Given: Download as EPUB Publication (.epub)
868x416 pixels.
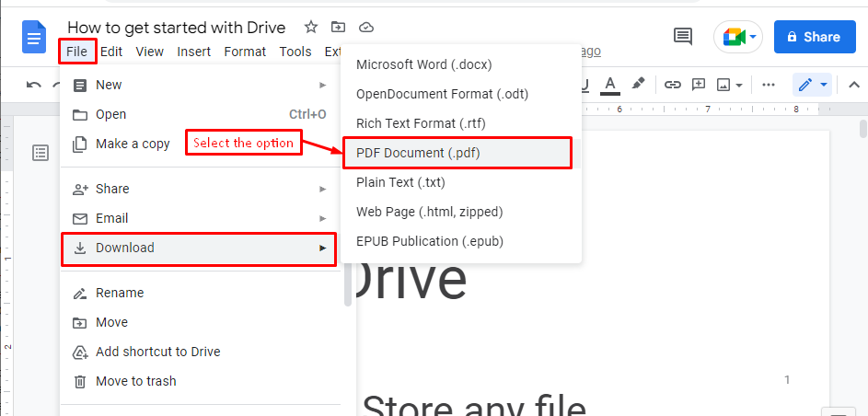Looking at the screenshot, I should (x=461, y=242).
